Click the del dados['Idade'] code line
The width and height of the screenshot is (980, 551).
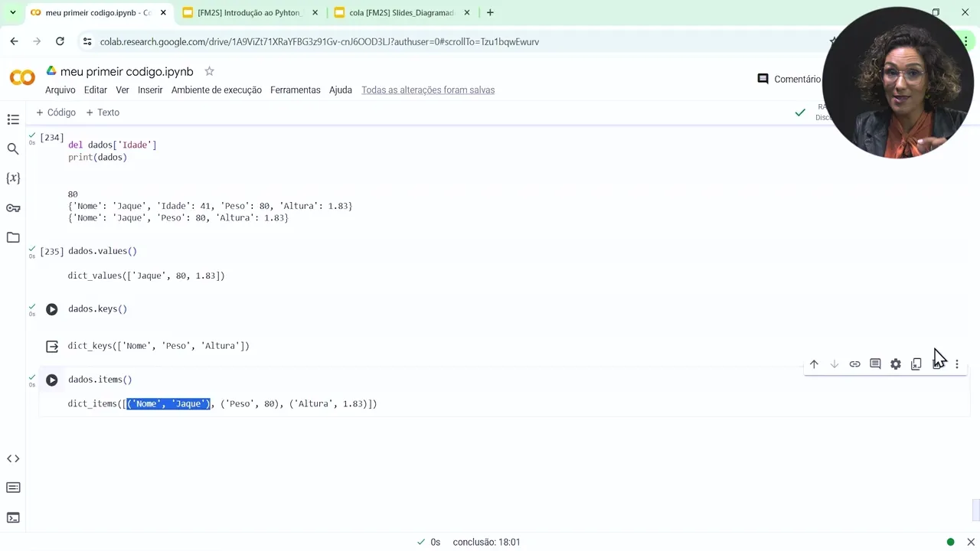point(113,145)
